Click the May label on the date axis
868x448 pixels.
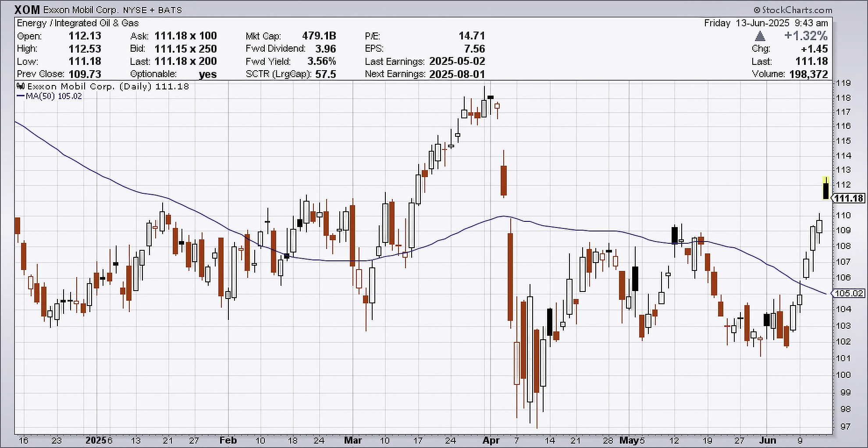click(x=629, y=440)
